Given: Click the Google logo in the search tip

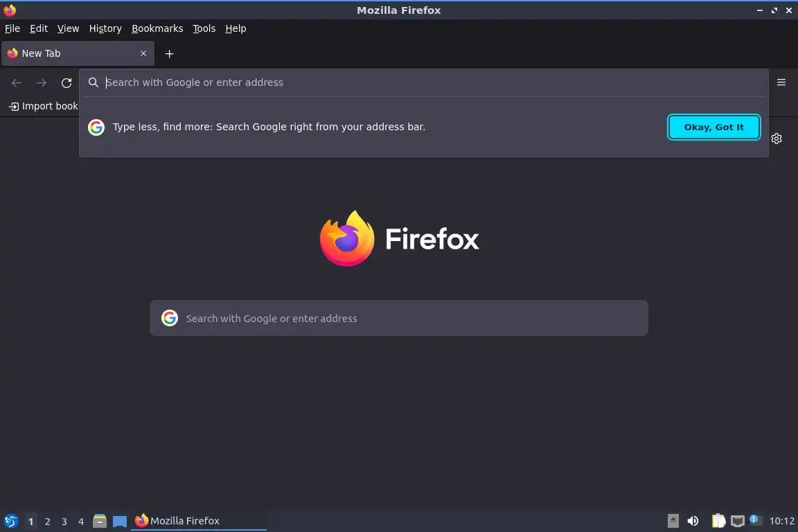Looking at the screenshot, I should coord(96,127).
